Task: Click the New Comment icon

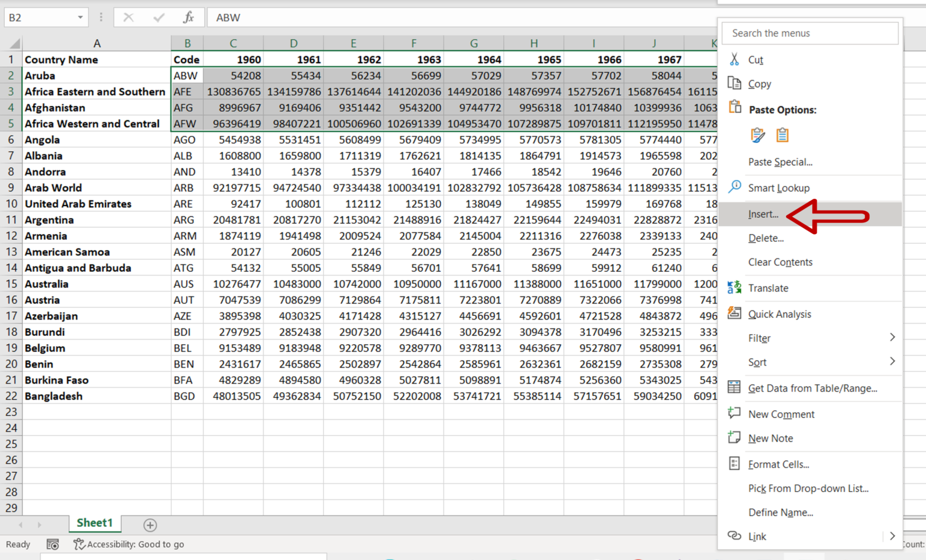Action: click(x=734, y=414)
